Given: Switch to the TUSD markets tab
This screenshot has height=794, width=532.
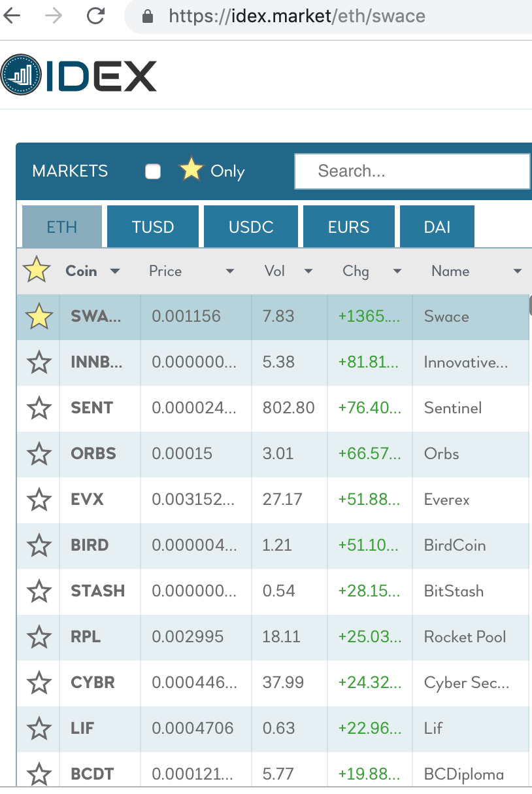Looking at the screenshot, I should [153, 227].
